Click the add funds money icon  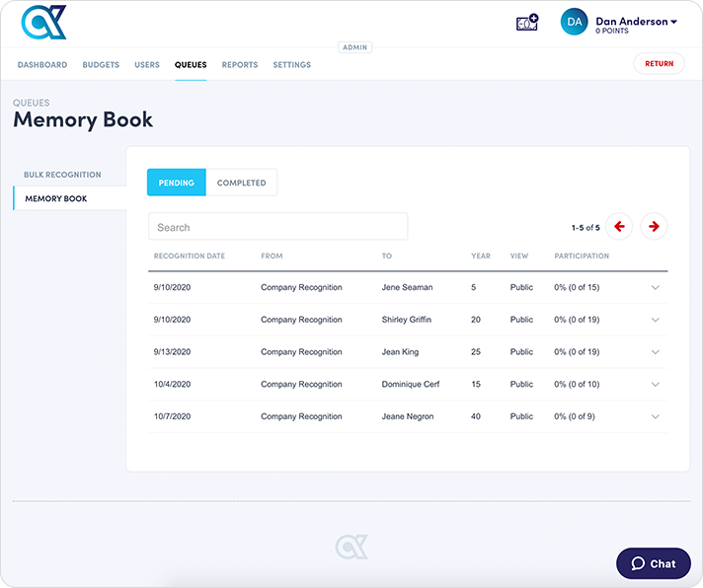tap(527, 22)
